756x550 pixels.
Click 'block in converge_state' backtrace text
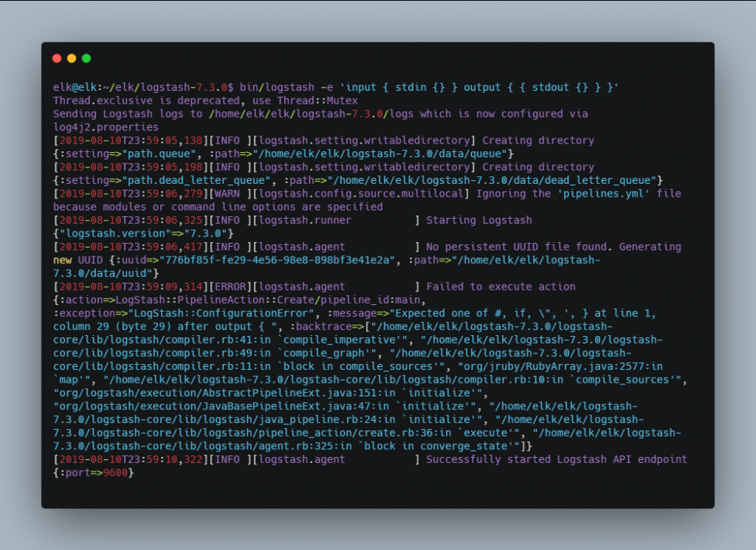(x=438, y=446)
